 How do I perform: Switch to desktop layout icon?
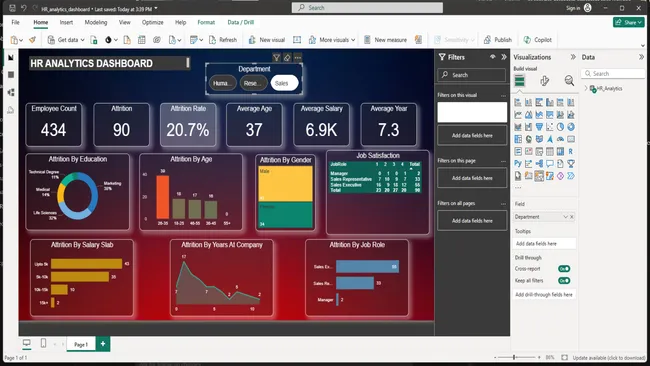[27, 343]
